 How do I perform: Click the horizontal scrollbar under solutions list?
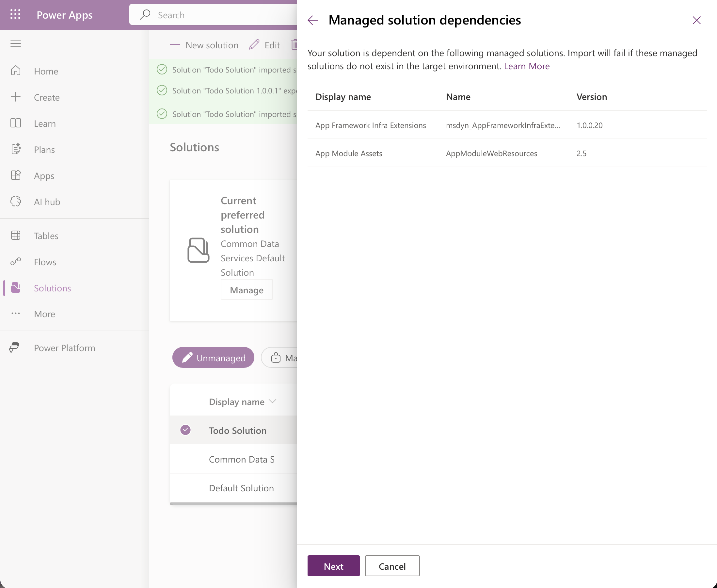click(233, 504)
